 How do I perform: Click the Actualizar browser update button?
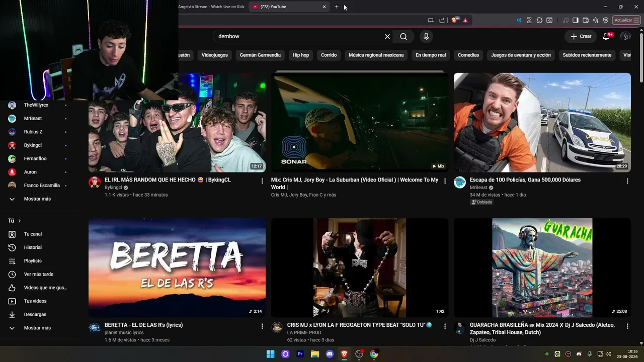[x=626, y=20]
